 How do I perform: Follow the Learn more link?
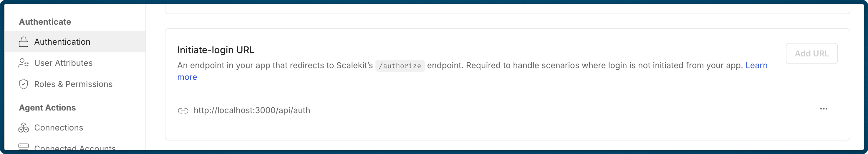point(756,66)
